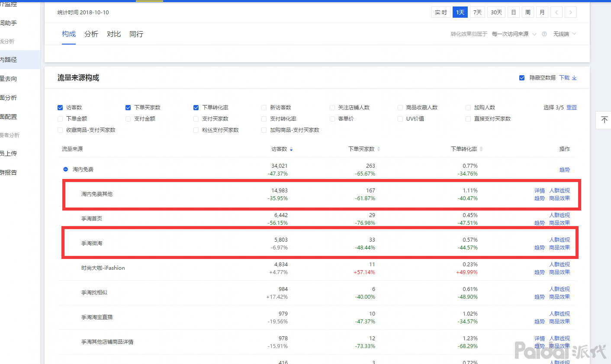Check the 关注店铺人数 metric

point(332,108)
